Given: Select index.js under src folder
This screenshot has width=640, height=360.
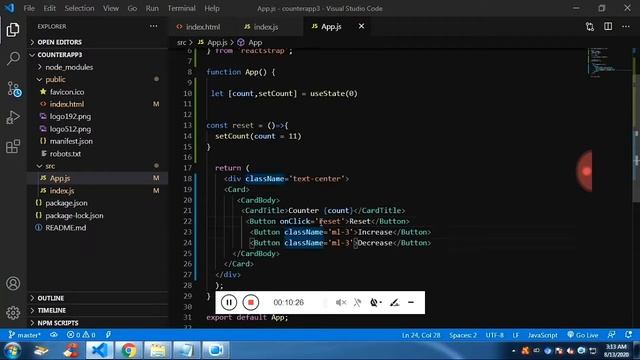Looking at the screenshot, I should (x=98, y=191).
